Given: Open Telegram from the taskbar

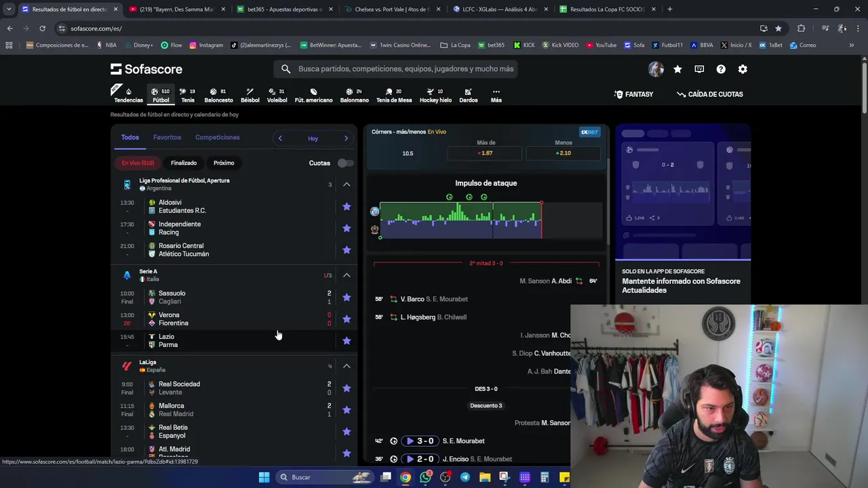Looking at the screenshot, I should click(465, 477).
